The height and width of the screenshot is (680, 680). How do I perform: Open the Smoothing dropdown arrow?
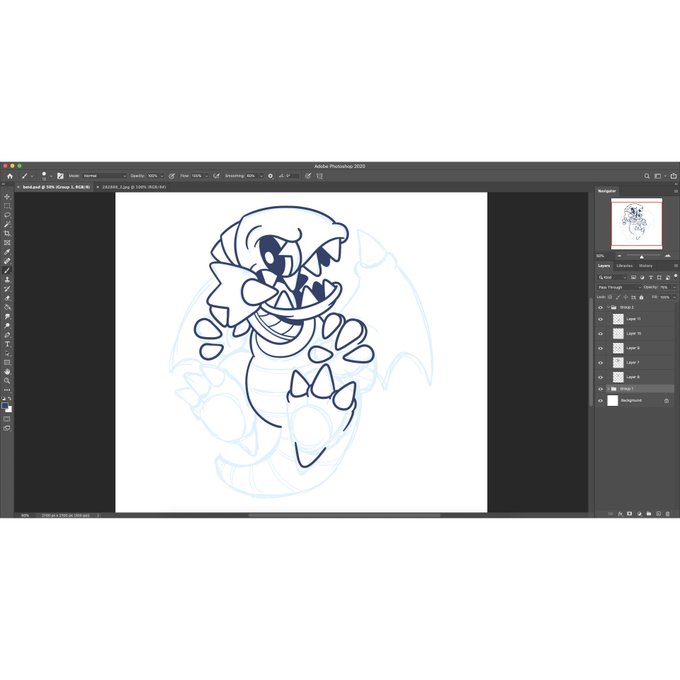pos(261,176)
